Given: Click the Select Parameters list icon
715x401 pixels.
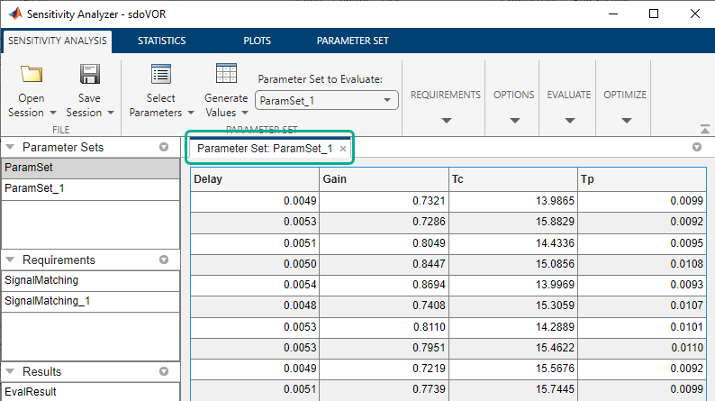Looking at the screenshot, I should (160, 75).
